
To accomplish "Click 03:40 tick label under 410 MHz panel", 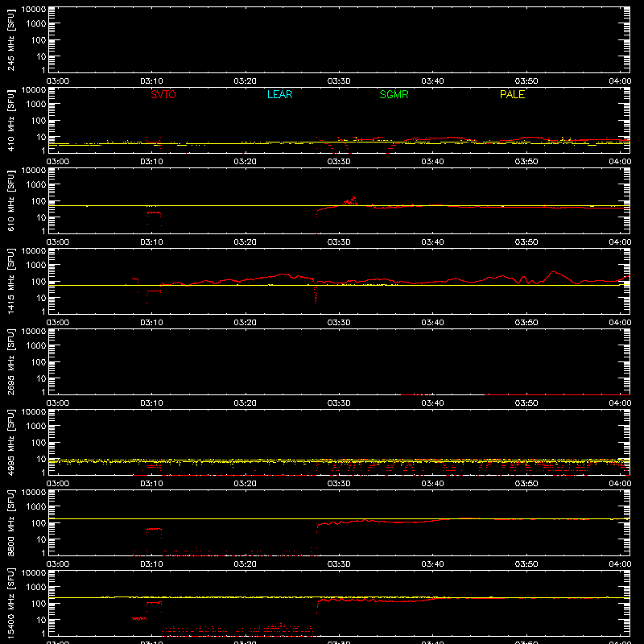I will click(432, 162).
